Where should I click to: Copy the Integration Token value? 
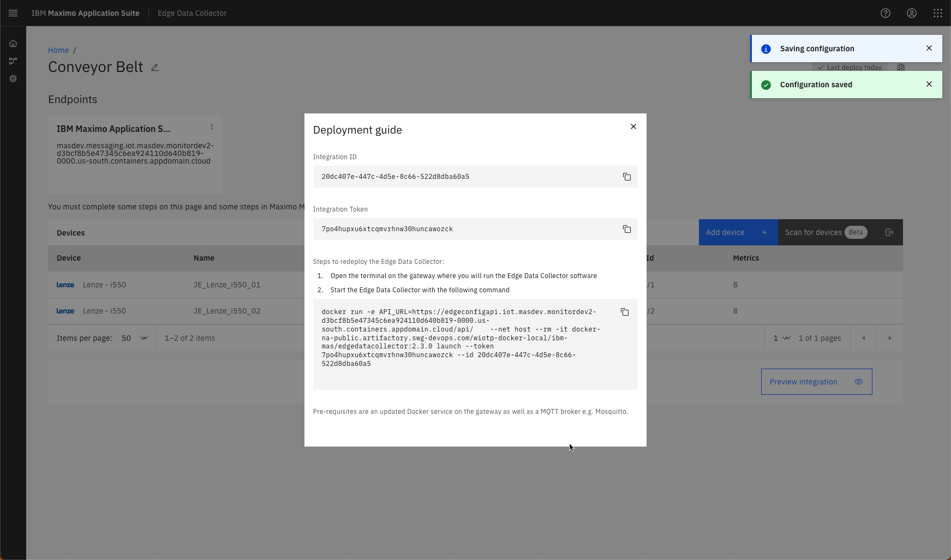(627, 229)
